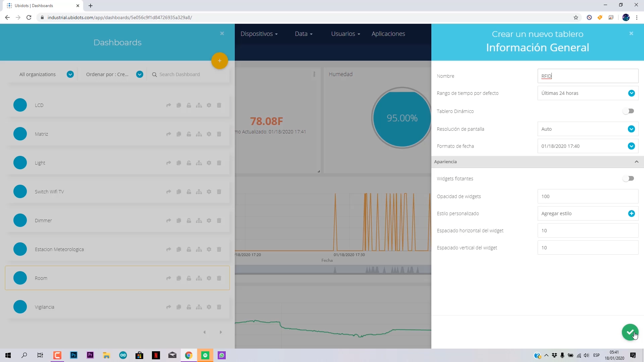Click the yellow plus add dashboard button

pos(220,61)
